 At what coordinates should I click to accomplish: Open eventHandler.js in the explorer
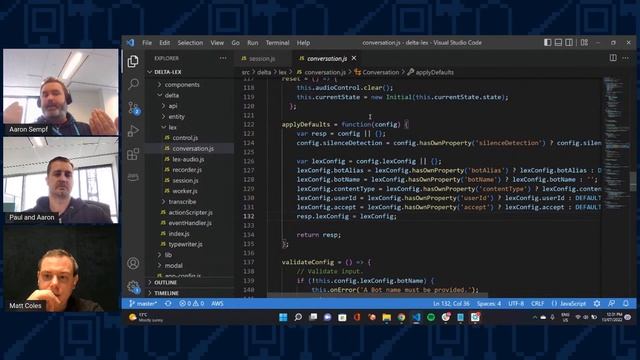190,223
